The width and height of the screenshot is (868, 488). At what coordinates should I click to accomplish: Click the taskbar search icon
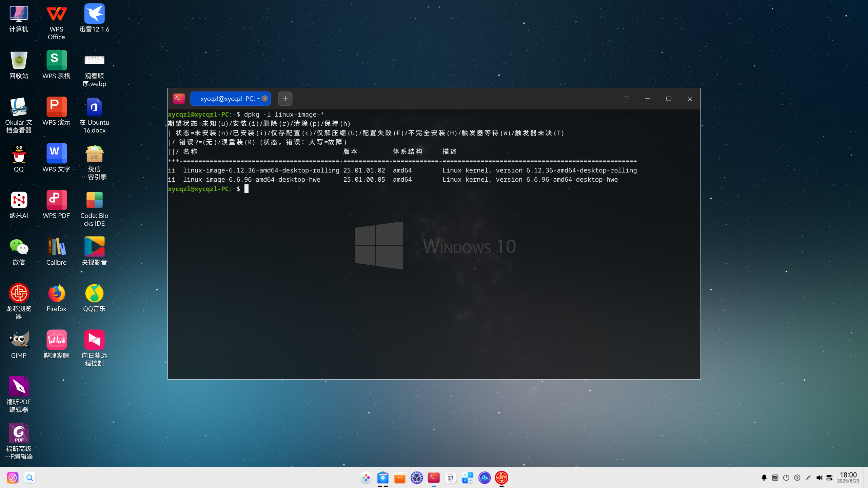(x=29, y=478)
